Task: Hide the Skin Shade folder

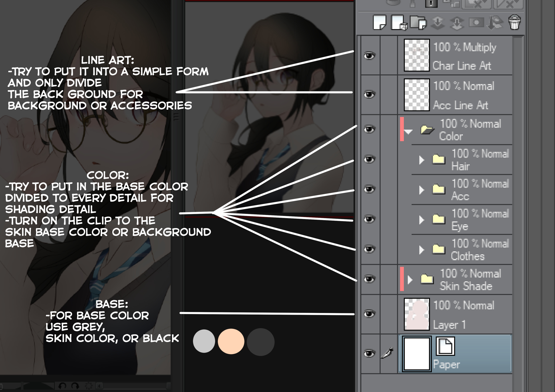Action: pyautogui.click(x=369, y=279)
